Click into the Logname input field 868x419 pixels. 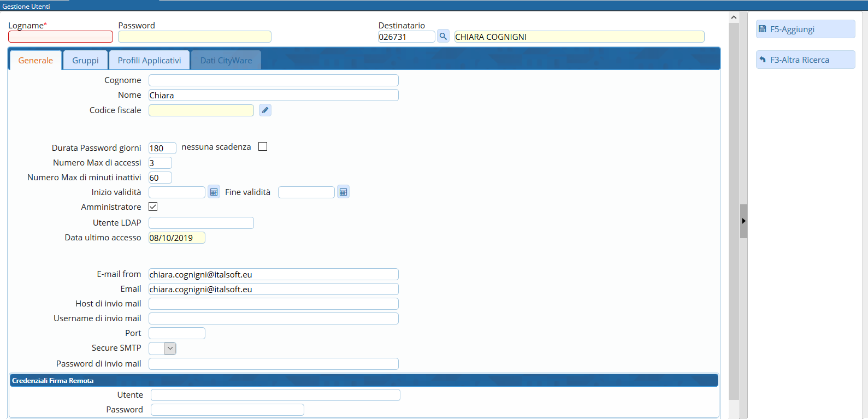click(x=61, y=37)
